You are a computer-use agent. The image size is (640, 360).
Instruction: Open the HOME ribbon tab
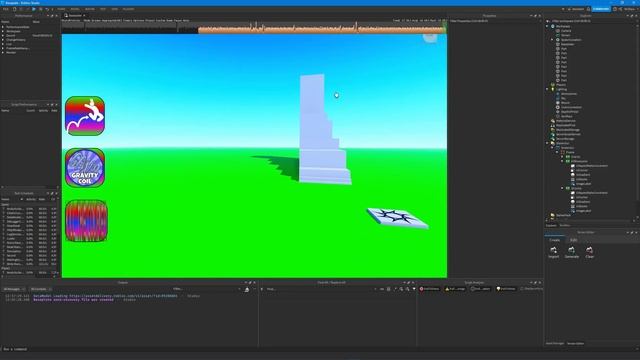click(61, 9)
